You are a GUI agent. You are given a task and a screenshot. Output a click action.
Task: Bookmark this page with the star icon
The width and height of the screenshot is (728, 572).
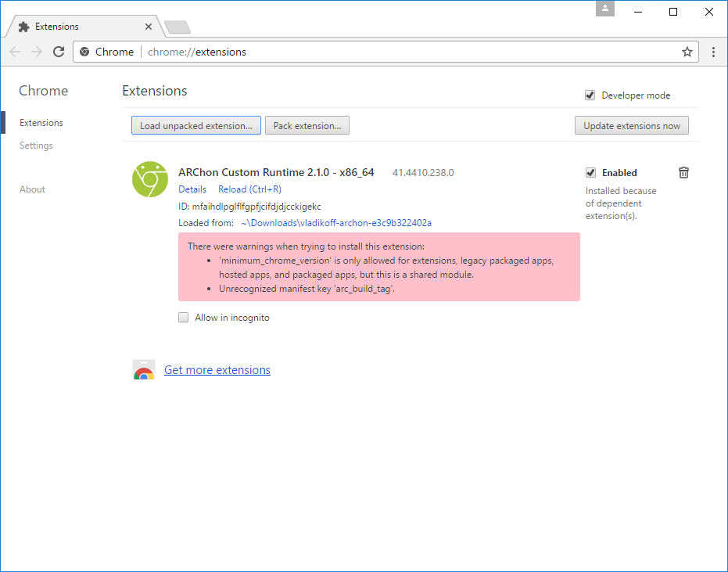click(x=687, y=52)
